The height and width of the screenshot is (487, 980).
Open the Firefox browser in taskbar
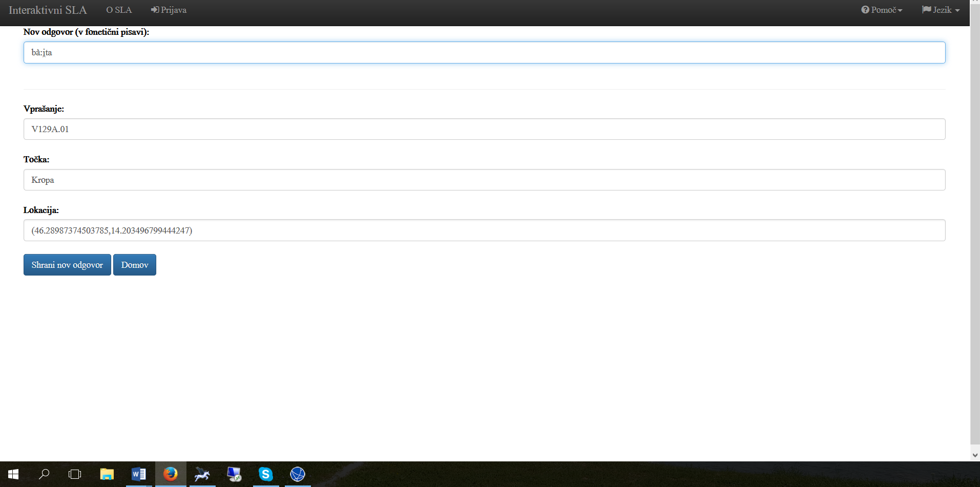coord(171,474)
